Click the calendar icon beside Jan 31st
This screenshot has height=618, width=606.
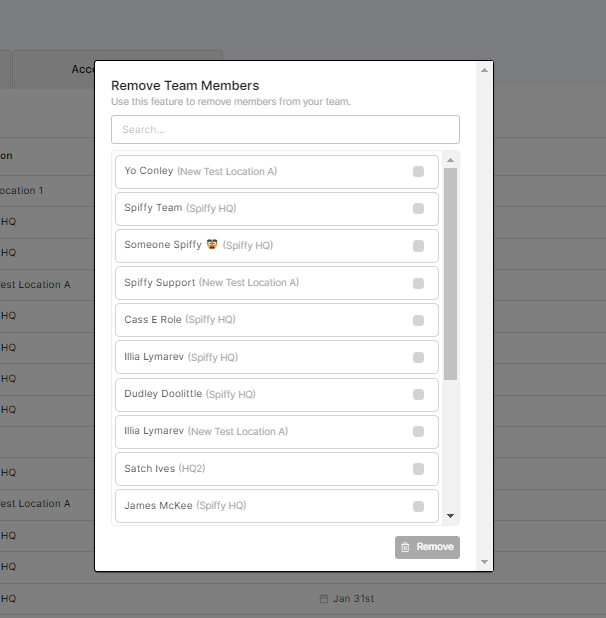[x=323, y=599]
